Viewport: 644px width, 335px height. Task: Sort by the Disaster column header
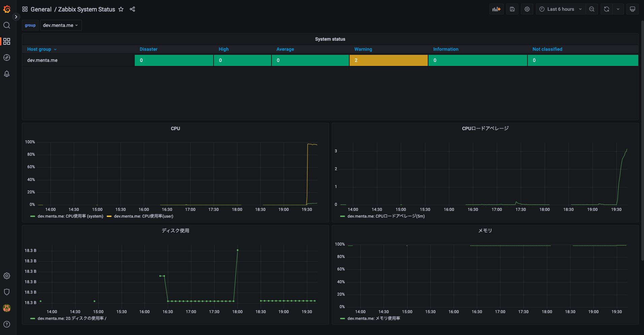pyautogui.click(x=149, y=49)
